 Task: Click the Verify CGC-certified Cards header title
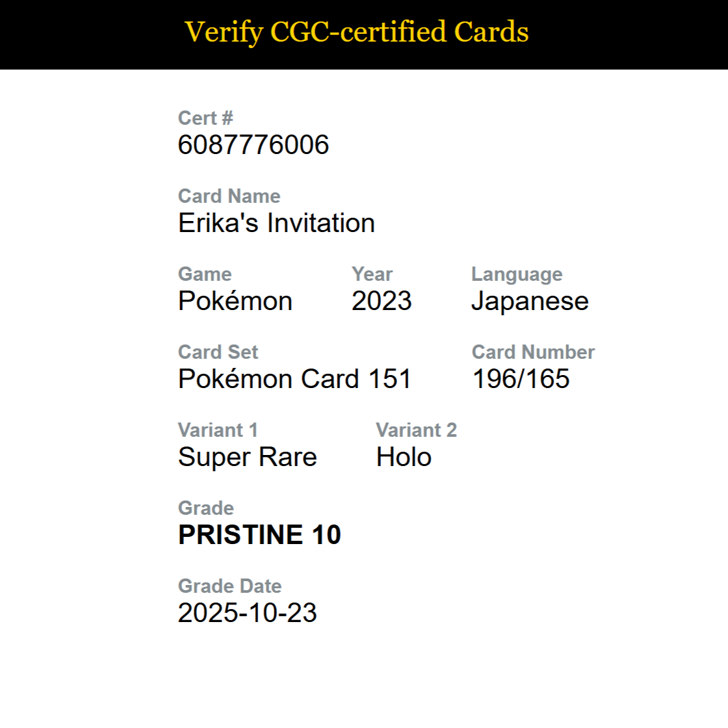click(x=357, y=32)
